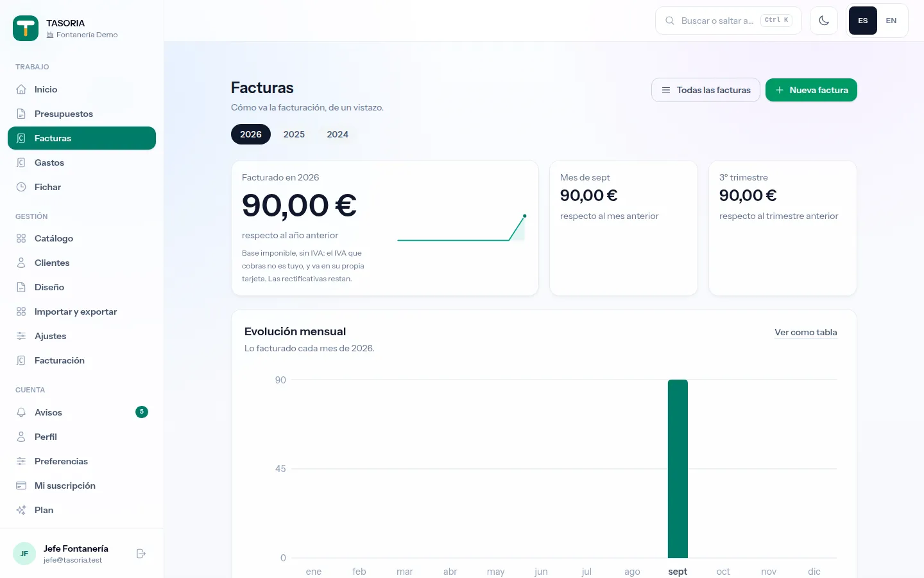Click the Inicio house icon
This screenshot has width=924, height=578.
pyautogui.click(x=21, y=89)
